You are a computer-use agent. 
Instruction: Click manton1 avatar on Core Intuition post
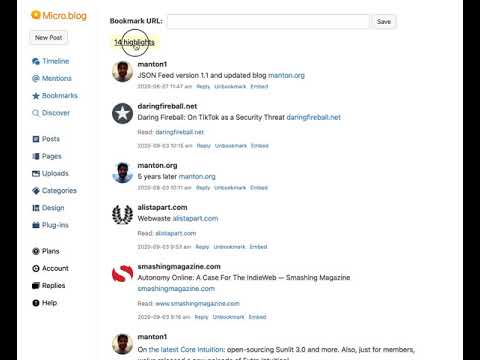point(122,344)
